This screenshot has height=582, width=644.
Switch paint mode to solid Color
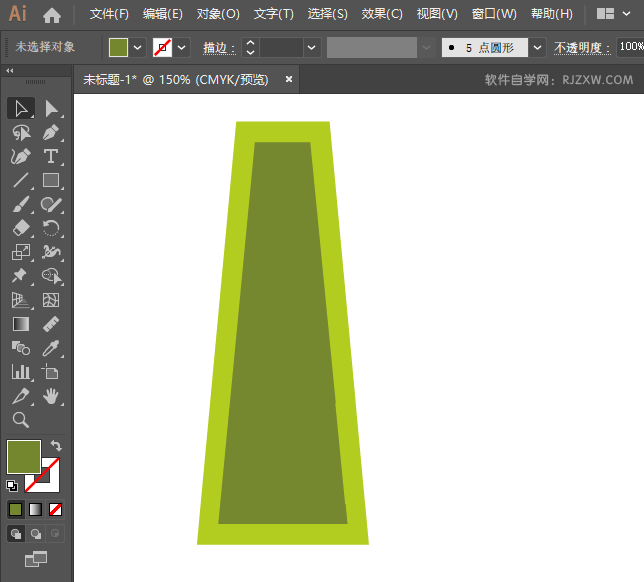click(x=16, y=509)
